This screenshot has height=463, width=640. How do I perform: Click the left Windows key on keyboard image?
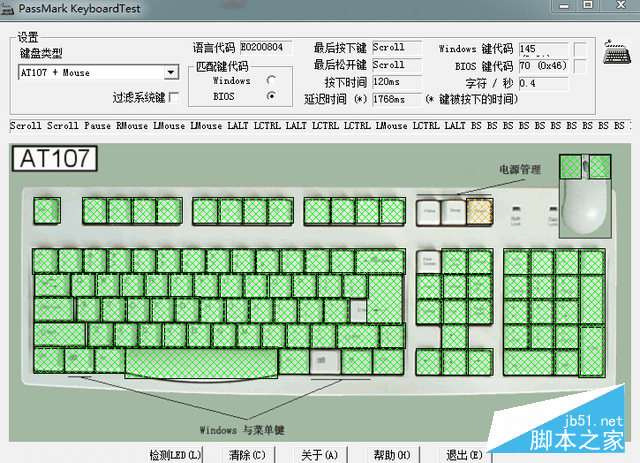(x=80, y=361)
